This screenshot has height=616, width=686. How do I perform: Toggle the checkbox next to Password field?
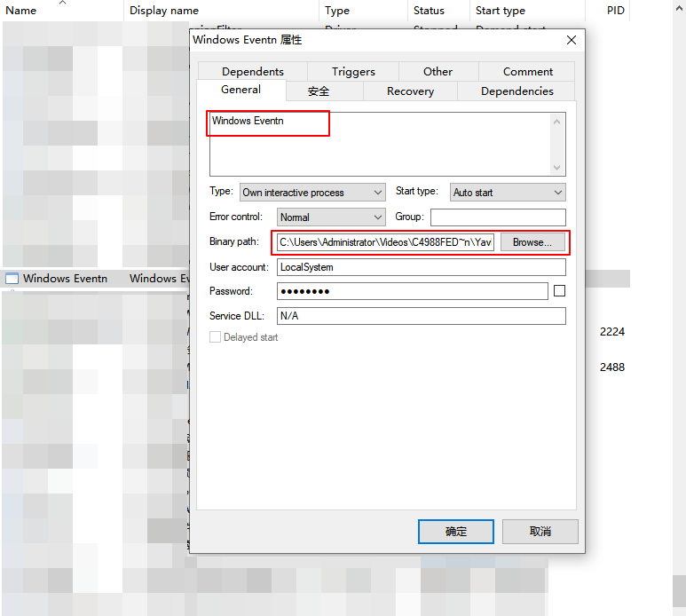pos(560,290)
